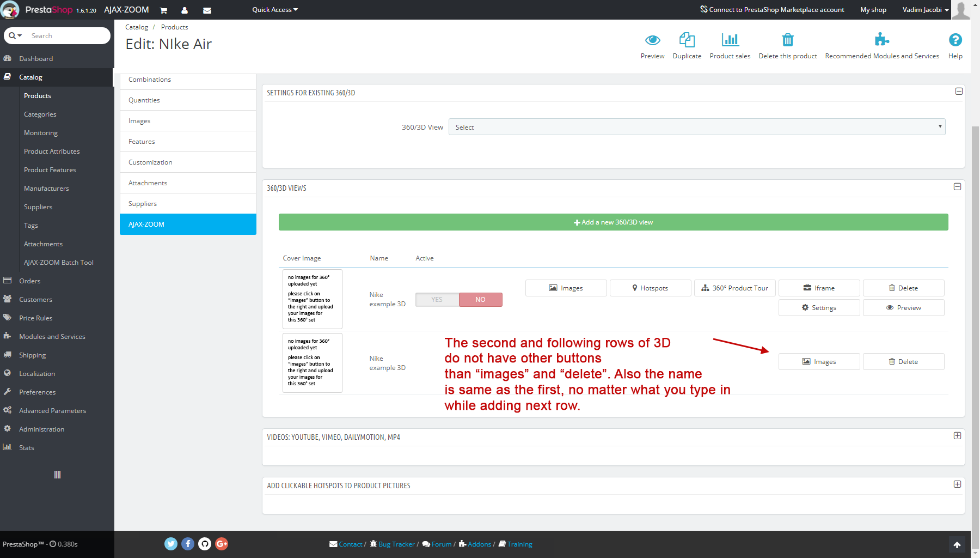Switch to the Images product tab

coord(188,121)
